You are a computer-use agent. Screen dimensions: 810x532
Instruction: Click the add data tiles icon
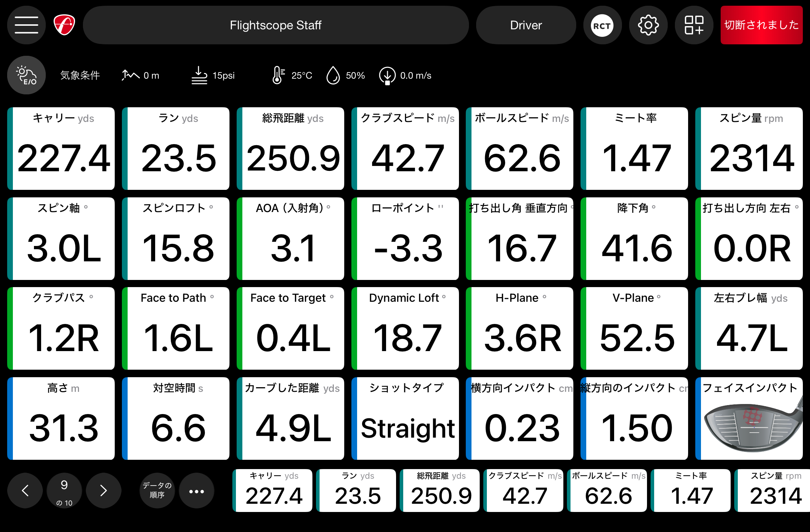(x=694, y=25)
